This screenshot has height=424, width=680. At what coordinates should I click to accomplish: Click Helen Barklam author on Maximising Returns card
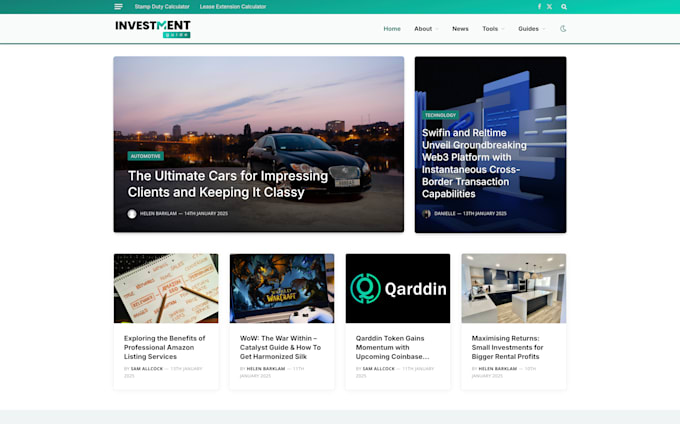click(x=498, y=369)
